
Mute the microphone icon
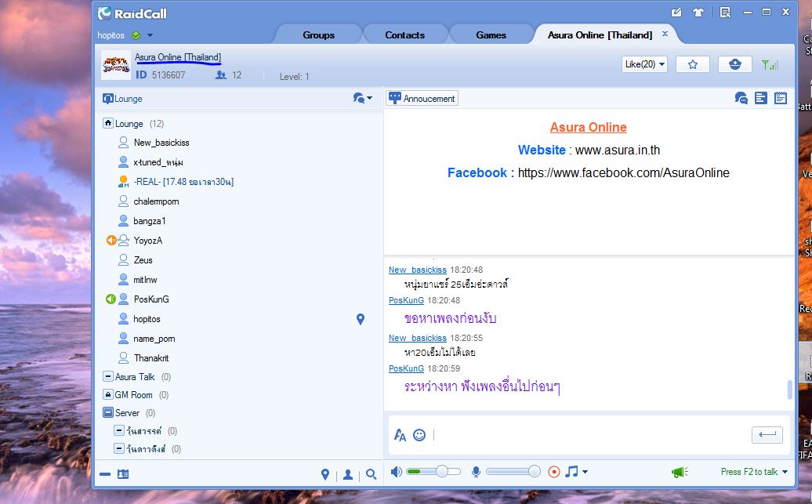coord(476,472)
